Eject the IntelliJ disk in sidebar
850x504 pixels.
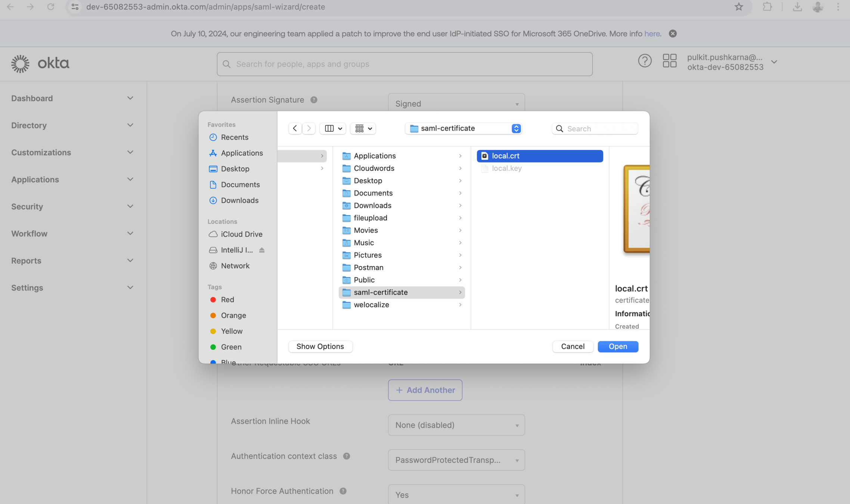(x=262, y=250)
